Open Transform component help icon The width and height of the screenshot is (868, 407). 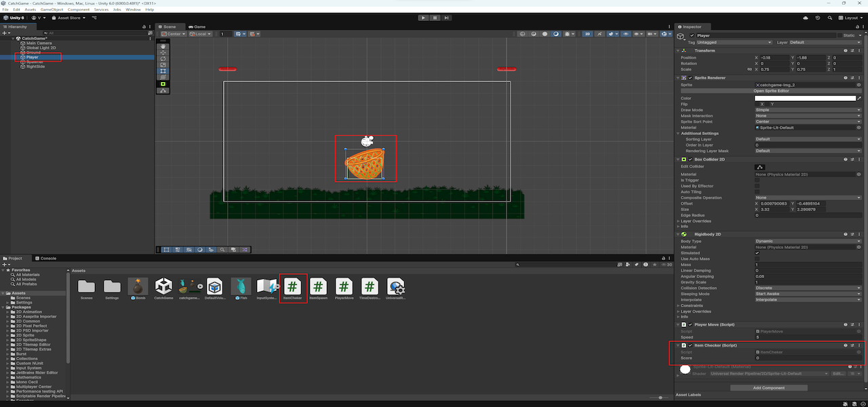pos(845,50)
